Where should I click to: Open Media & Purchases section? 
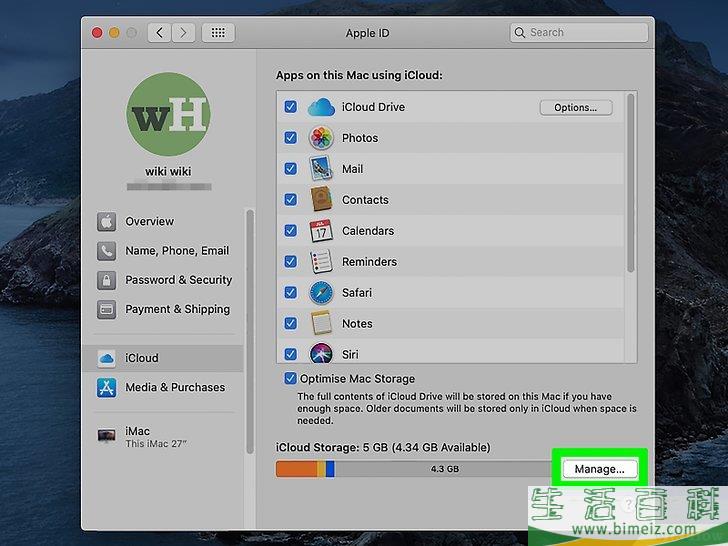163,388
